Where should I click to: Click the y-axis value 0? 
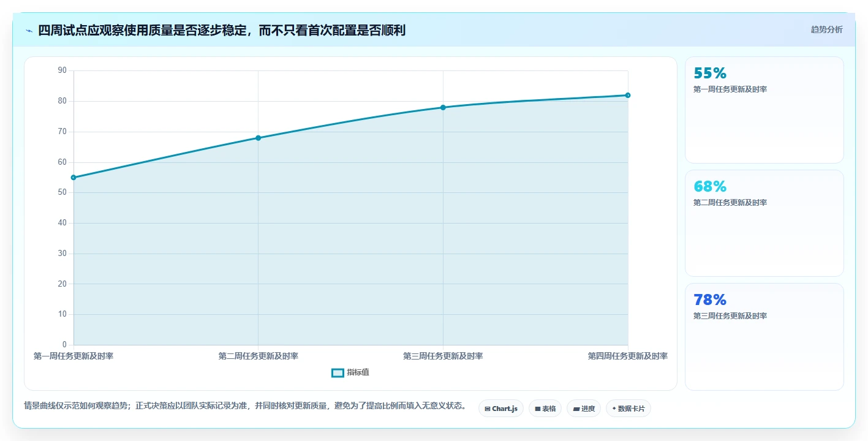coord(64,345)
